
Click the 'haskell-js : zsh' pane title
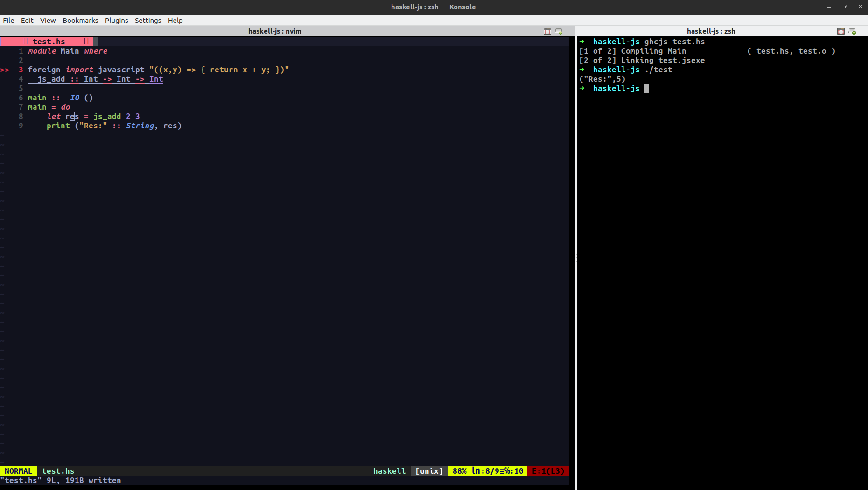coord(711,31)
